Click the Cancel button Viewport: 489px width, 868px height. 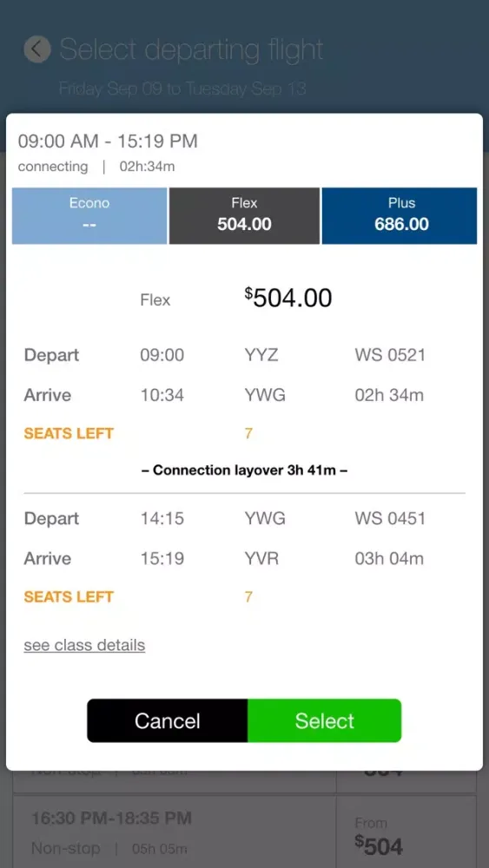[168, 720]
